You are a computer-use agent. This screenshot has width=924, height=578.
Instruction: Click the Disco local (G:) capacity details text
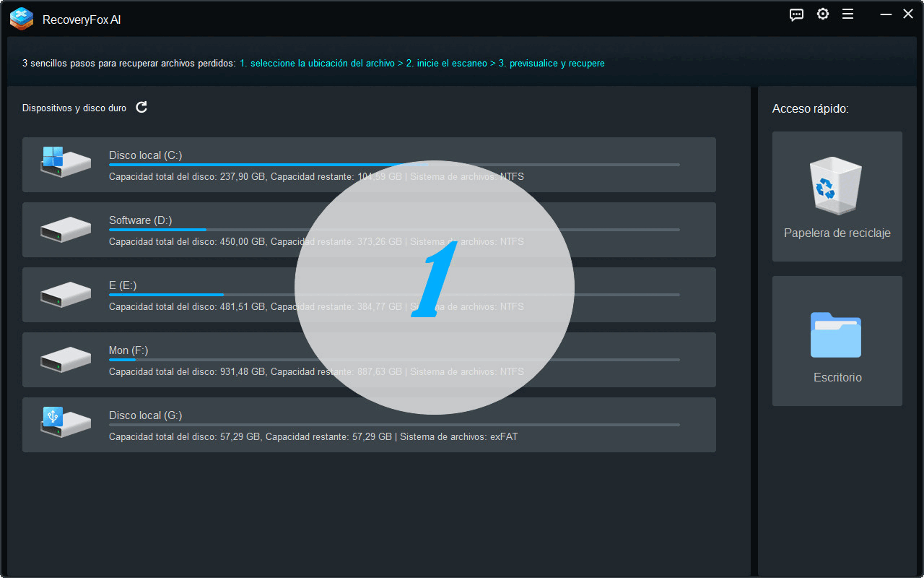[313, 437]
